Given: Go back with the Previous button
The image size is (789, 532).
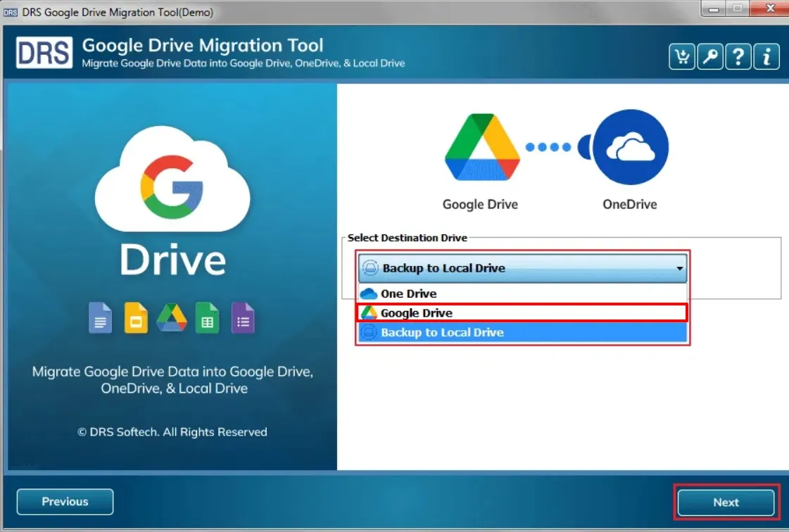Looking at the screenshot, I should pos(65,502).
